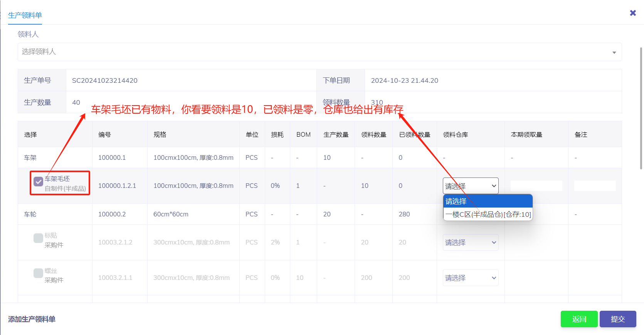
Task: Click 本期领取量 input for 车架毛坯
Action: pyautogui.click(x=536, y=186)
